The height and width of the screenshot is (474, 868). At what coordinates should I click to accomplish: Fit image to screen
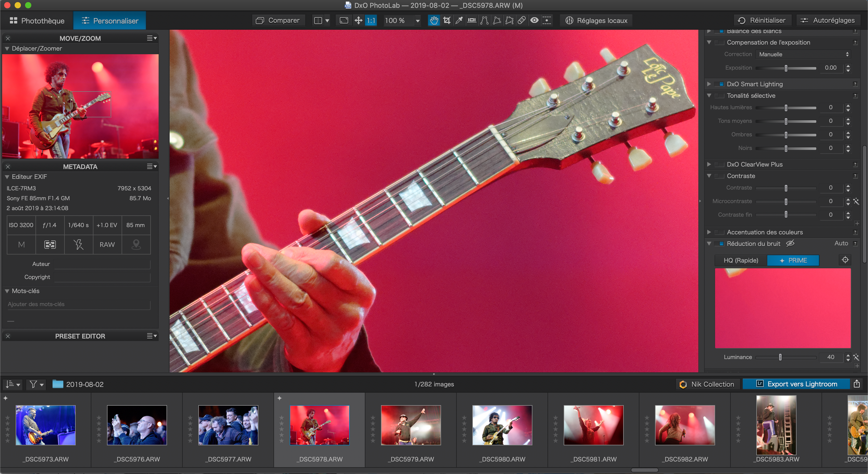[344, 21]
